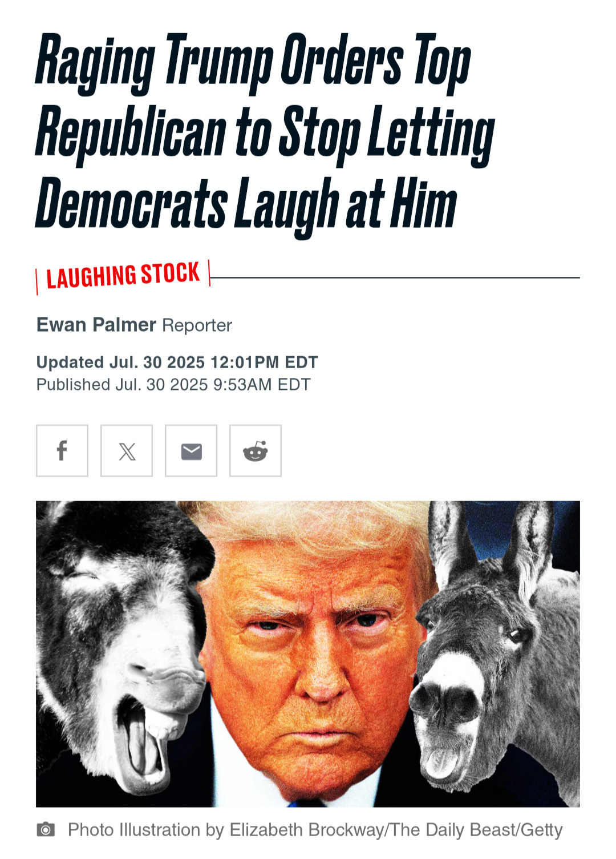Click the red bar left of LAUGHING STOCK

click(37, 282)
